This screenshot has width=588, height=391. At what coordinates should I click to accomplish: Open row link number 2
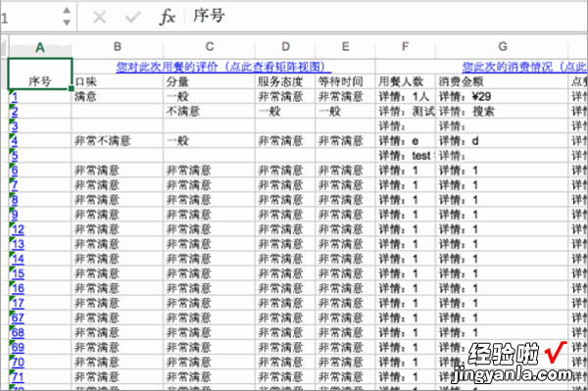15,112
